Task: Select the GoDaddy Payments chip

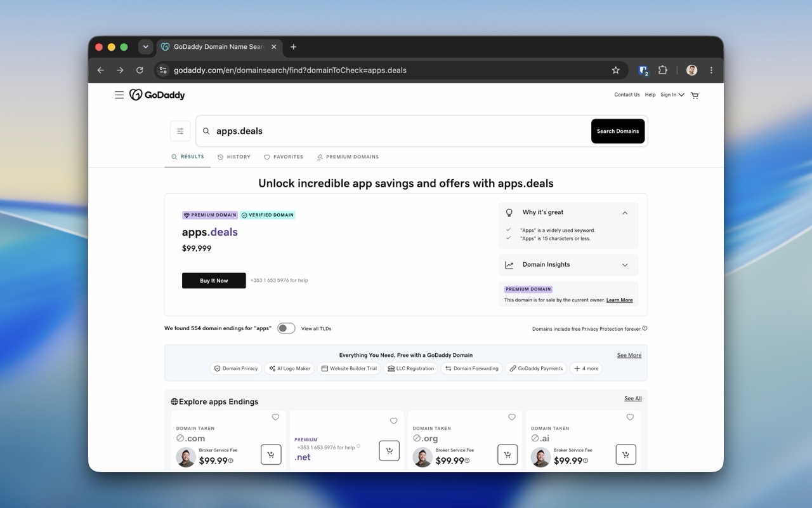Action: pos(536,368)
